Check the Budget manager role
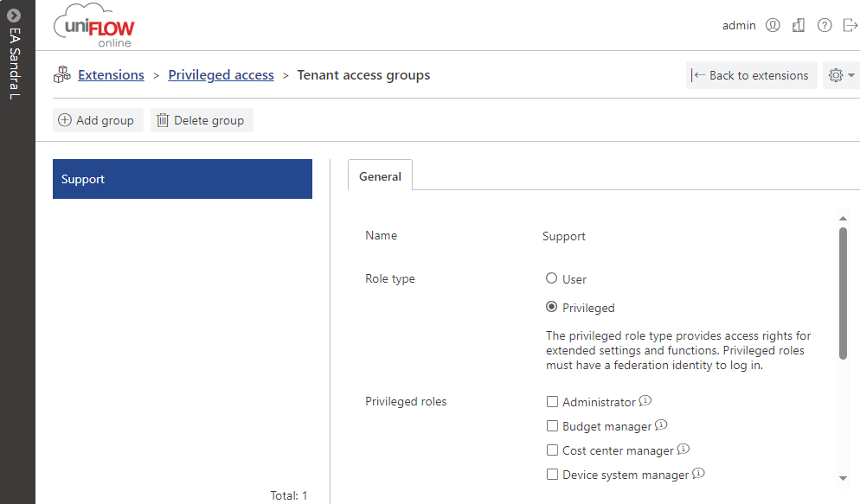 pos(552,426)
